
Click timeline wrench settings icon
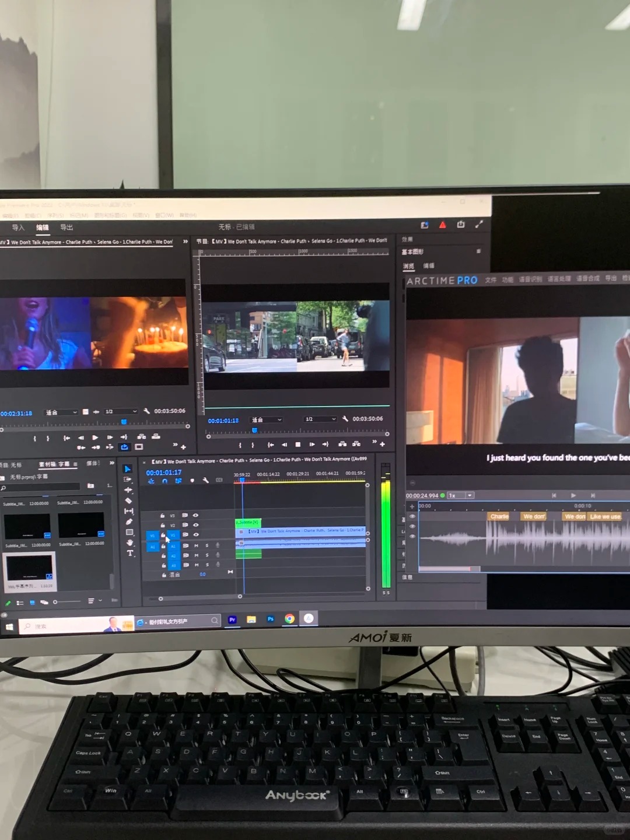coord(205,480)
